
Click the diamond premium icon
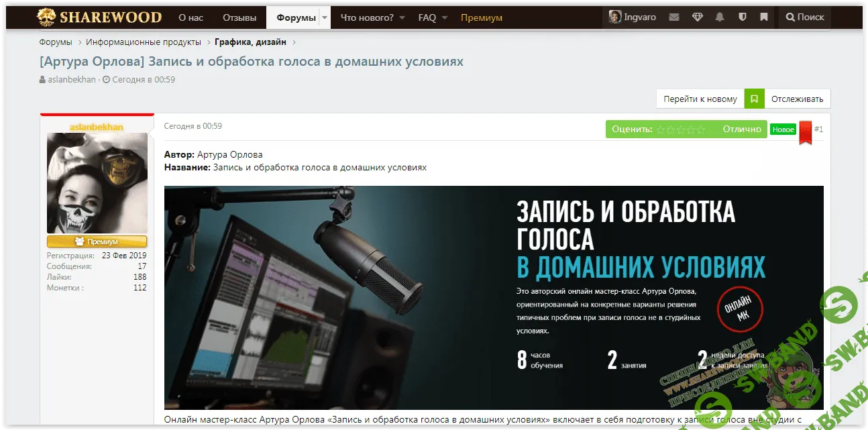698,17
